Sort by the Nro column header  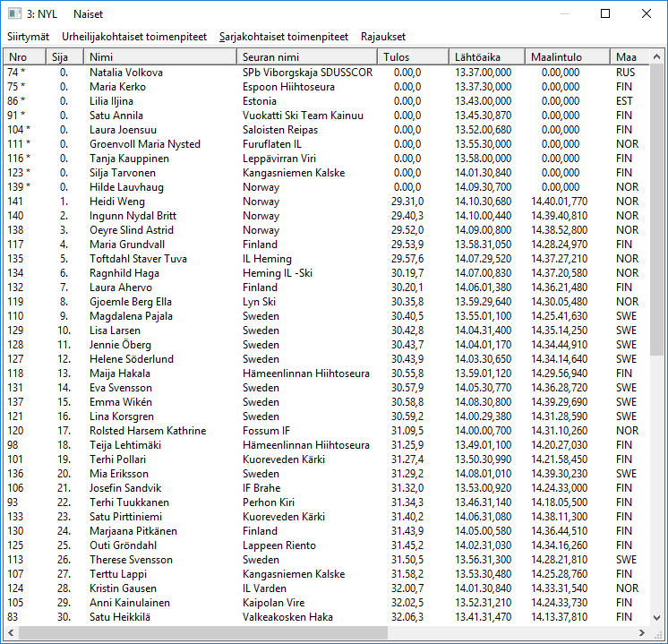point(25,56)
